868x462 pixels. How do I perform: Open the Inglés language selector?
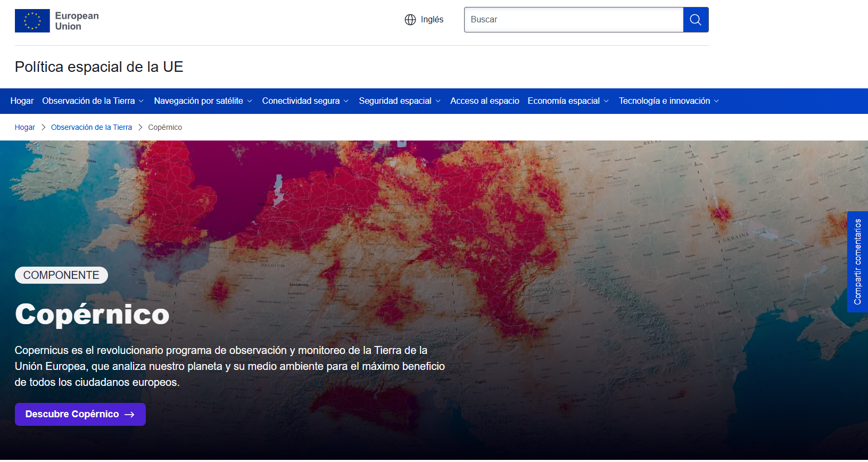tap(424, 20)
